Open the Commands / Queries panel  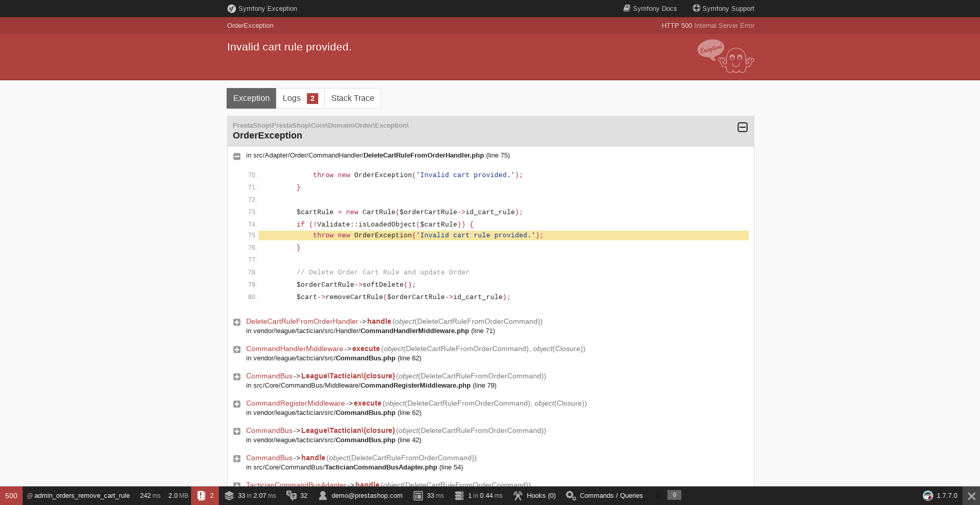tap(604, 495)
